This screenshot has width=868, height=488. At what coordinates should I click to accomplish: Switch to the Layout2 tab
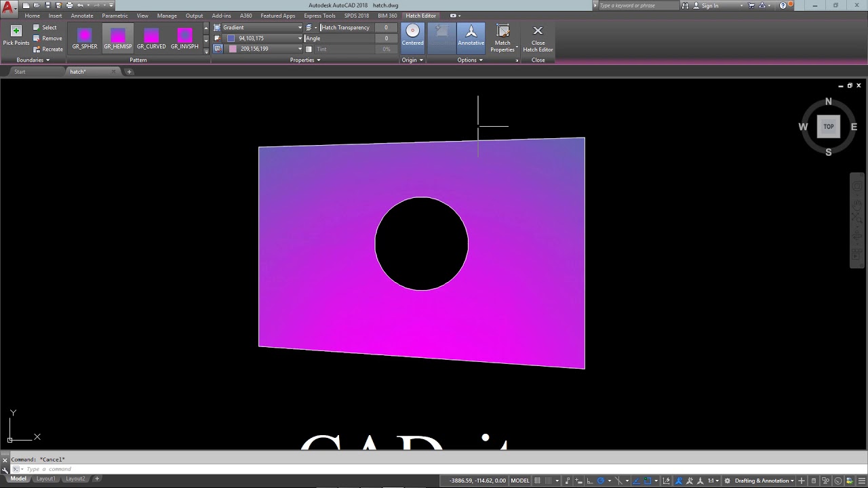click(x=75, y=479)
